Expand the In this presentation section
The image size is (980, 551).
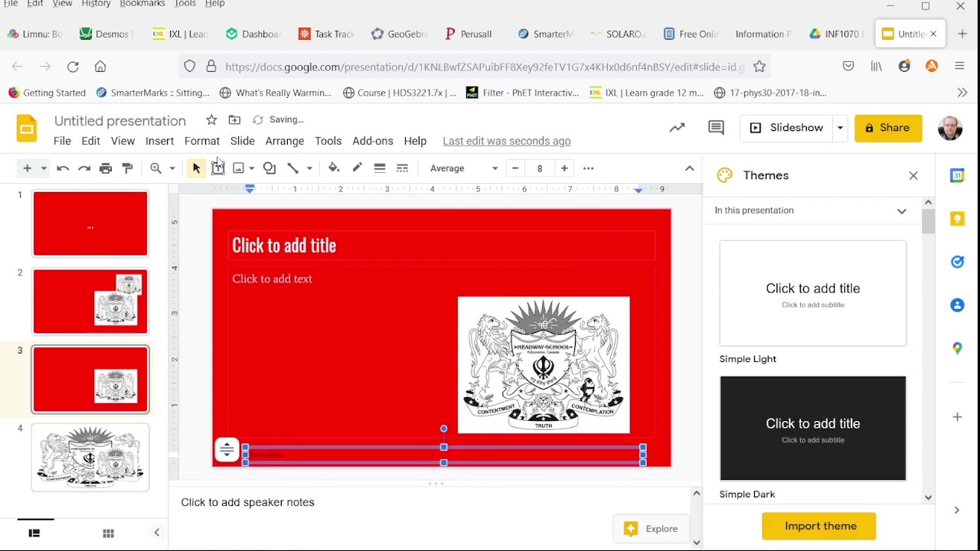pyautogui.click(x=902, y=210)
